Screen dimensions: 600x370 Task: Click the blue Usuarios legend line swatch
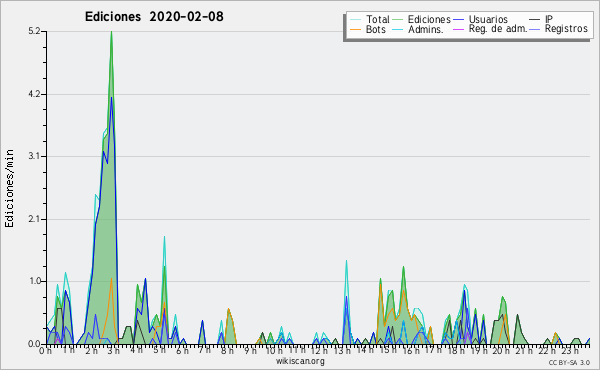pos(458,20)
